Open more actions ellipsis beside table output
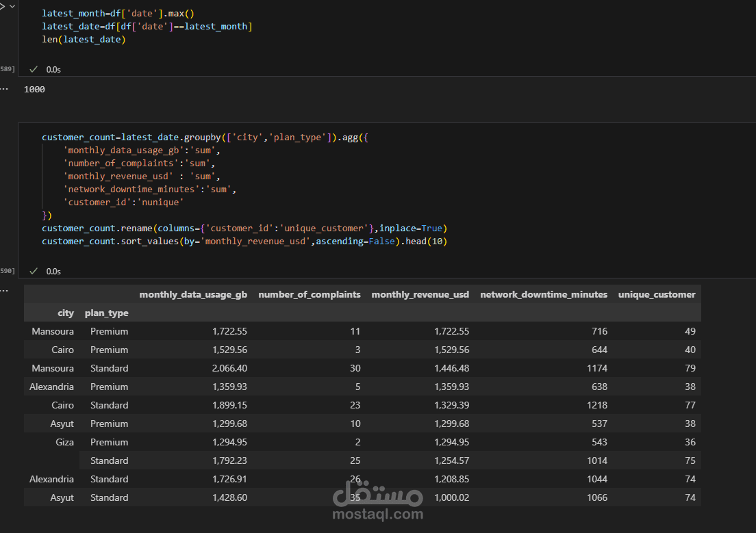Screen dimensions: 756x533 pos(3,291)
